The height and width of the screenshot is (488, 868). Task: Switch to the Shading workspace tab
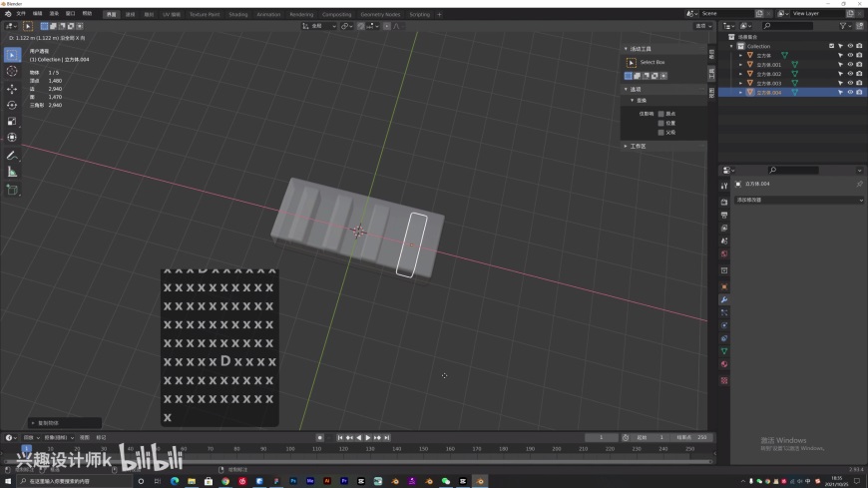coord(238,14)
